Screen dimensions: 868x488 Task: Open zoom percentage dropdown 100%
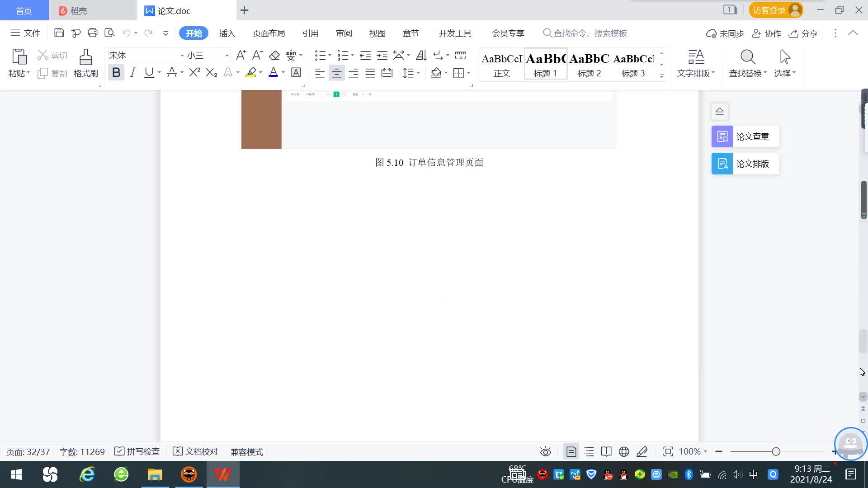[693, 451]
